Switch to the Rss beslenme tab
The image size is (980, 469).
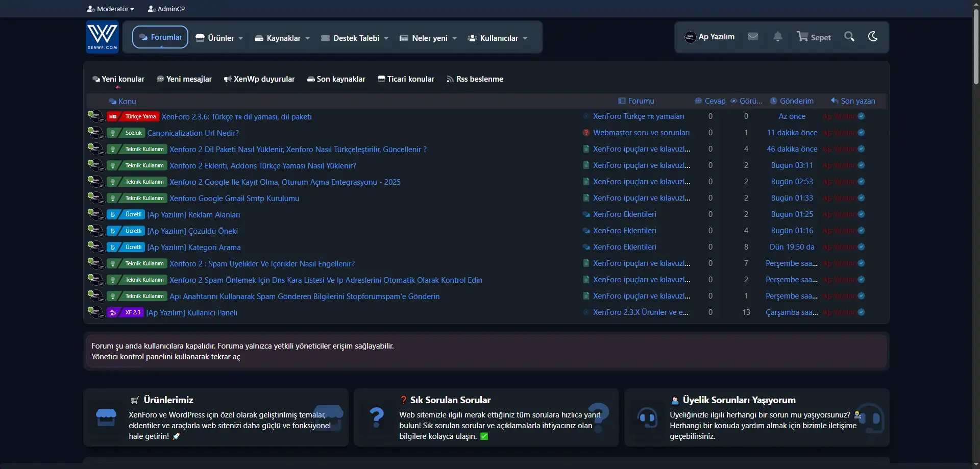(x=475, y=79)
